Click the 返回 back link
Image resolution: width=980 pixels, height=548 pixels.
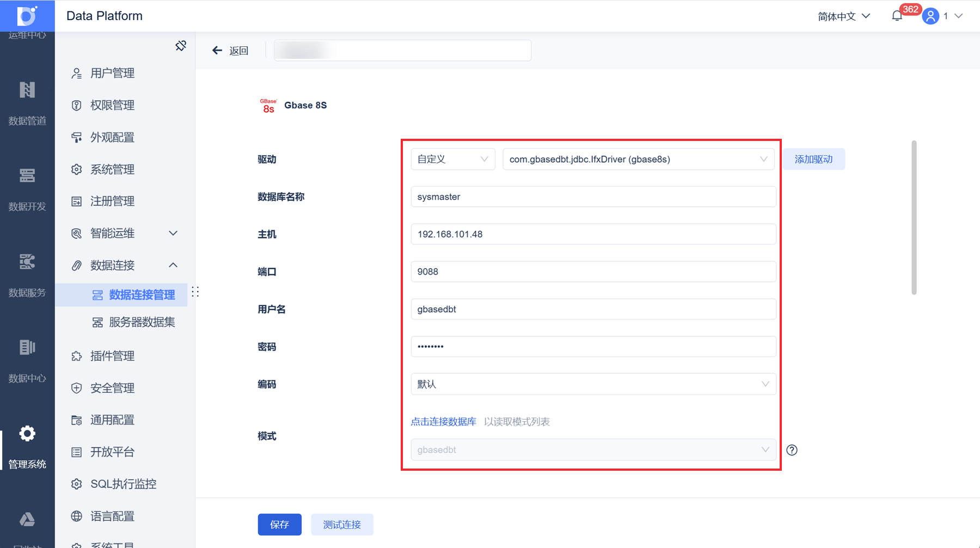coord(239,51)
